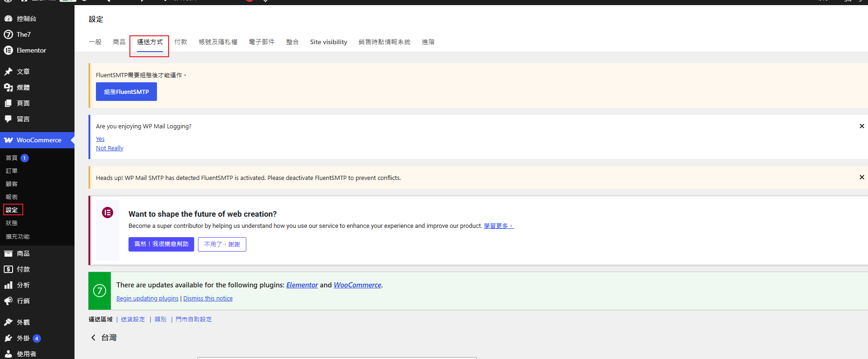Open the 帳號及隱私權 tab

[x=218, y=42]
